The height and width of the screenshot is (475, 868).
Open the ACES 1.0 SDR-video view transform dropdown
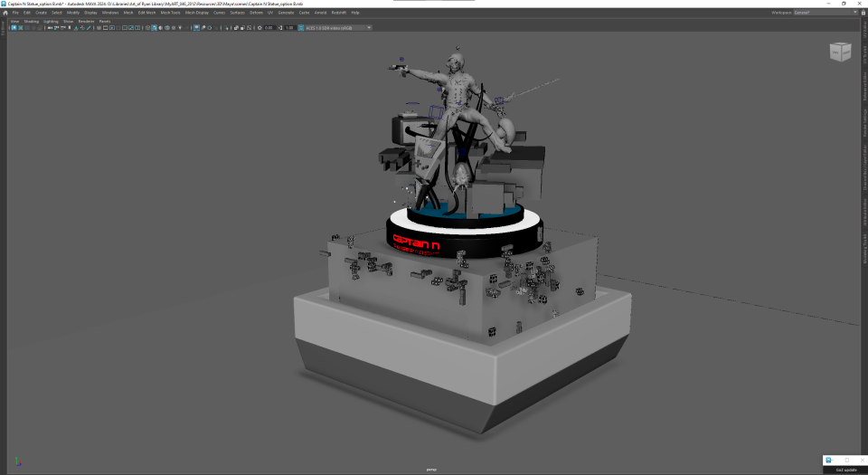(338, 28)
